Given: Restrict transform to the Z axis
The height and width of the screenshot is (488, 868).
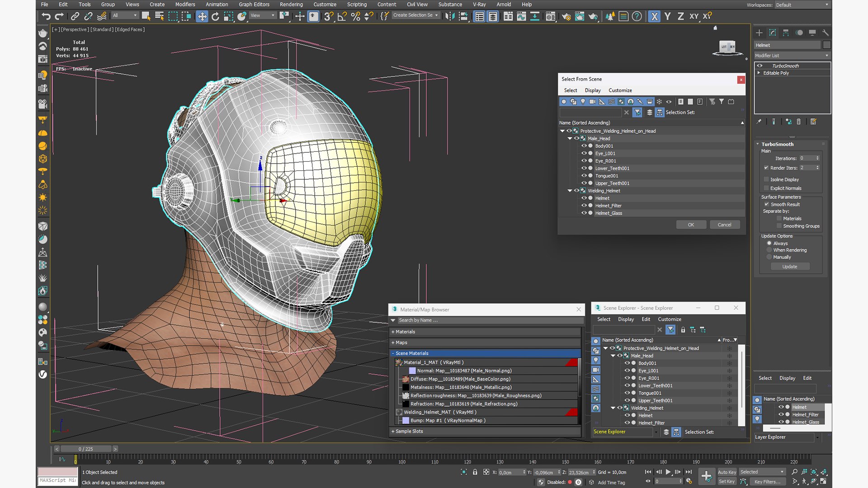Looking at the screenshot, I should pos(680,17).
